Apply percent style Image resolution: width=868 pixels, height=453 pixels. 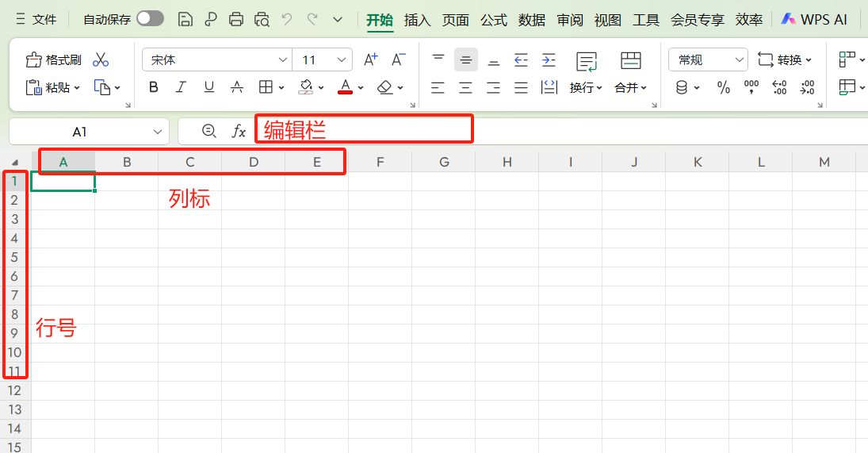click(724, 87)
